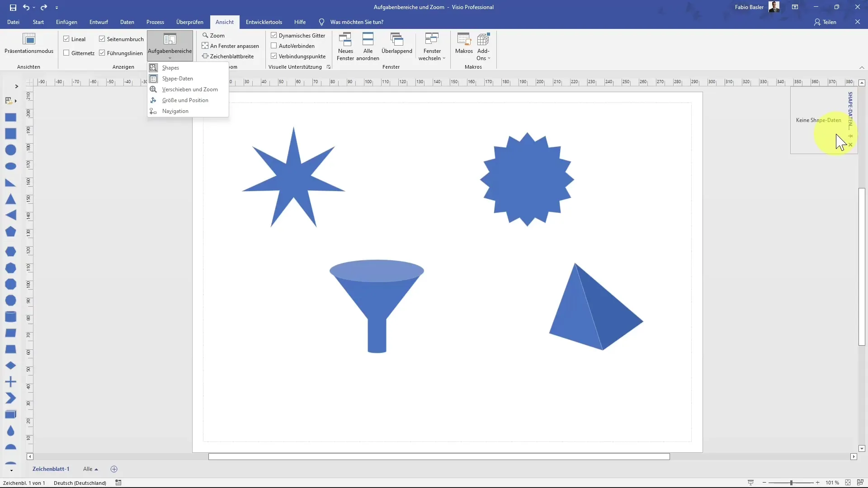Click the Redo arrow icon
The image size is (868, 488).
44,7
